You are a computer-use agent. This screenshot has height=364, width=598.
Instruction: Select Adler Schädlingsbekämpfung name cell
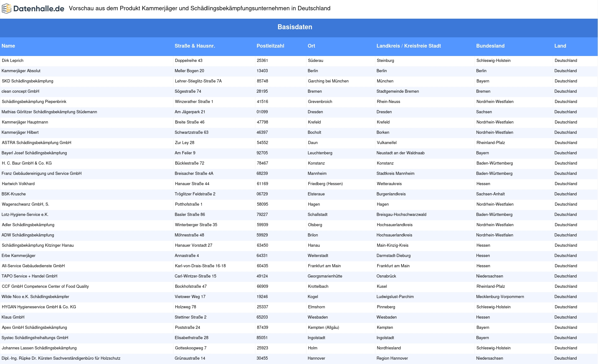point(28,225)
